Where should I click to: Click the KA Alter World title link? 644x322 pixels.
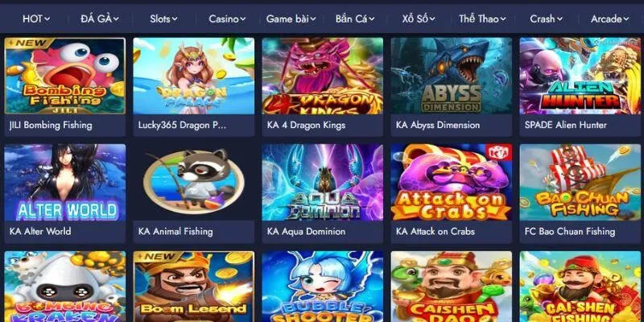tap(40, 231)
